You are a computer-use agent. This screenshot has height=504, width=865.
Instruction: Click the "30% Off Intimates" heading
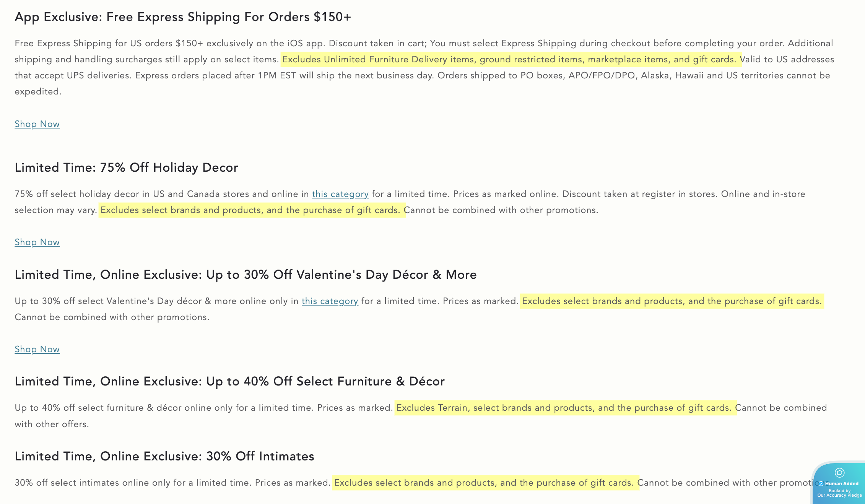tap(164, 456)
